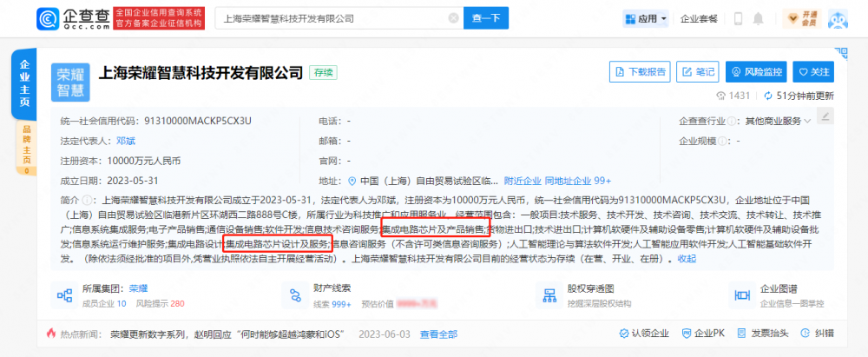Screen dimensions: 868x357
Task: Follow company with 关注 button
Action: [x=813, y=72]
